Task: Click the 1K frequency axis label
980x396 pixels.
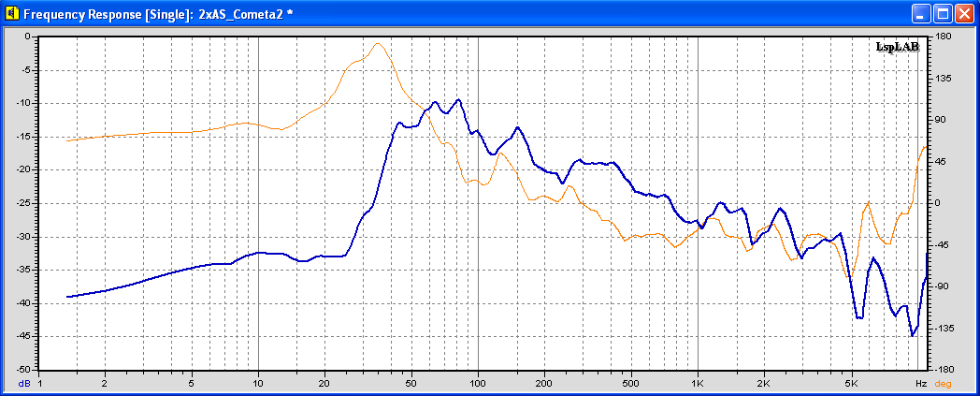Action: [x=698, y=383]
